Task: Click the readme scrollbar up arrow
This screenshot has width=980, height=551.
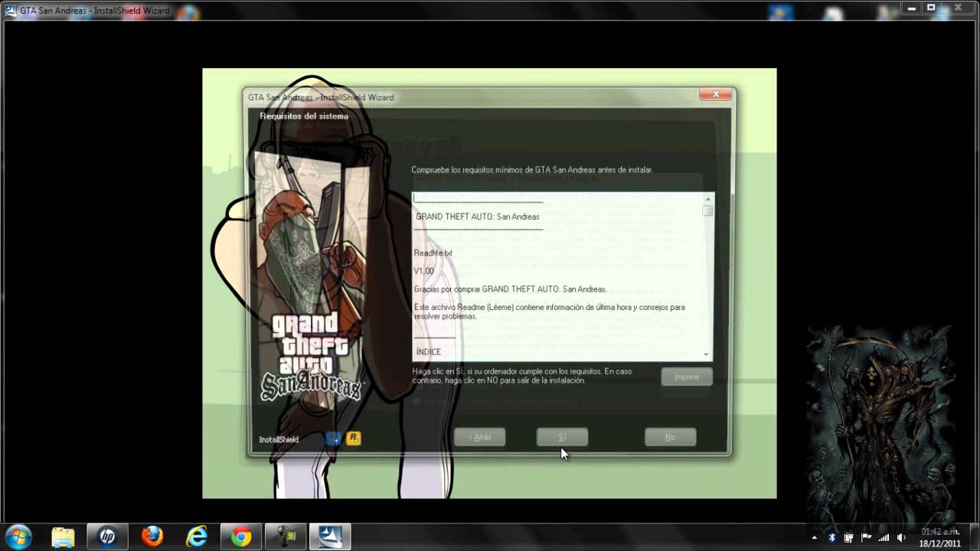Action: [x=707, y=198]
